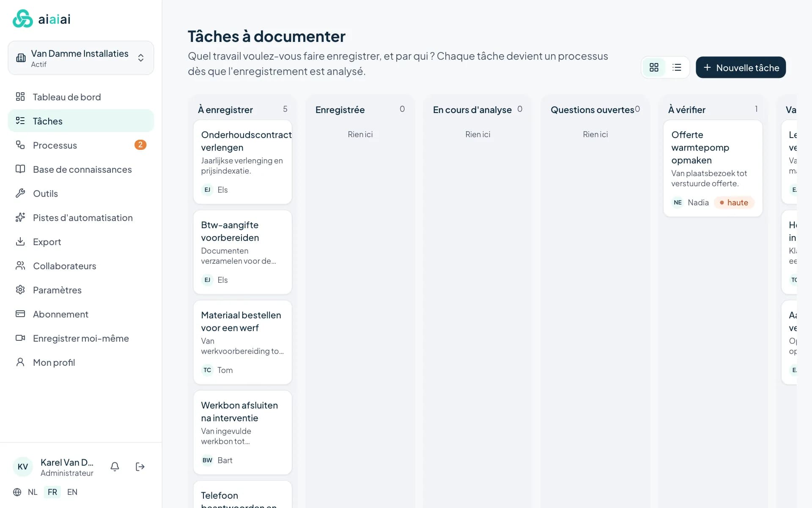The image size is (812, 508).
Task: Open the Materiaal bestellen voor een werf card
Action: tap(242, 342)
